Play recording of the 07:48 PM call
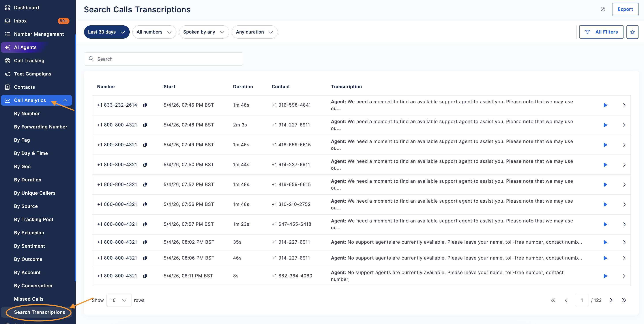This screenshot has width=644, height=324. point(605,125)
